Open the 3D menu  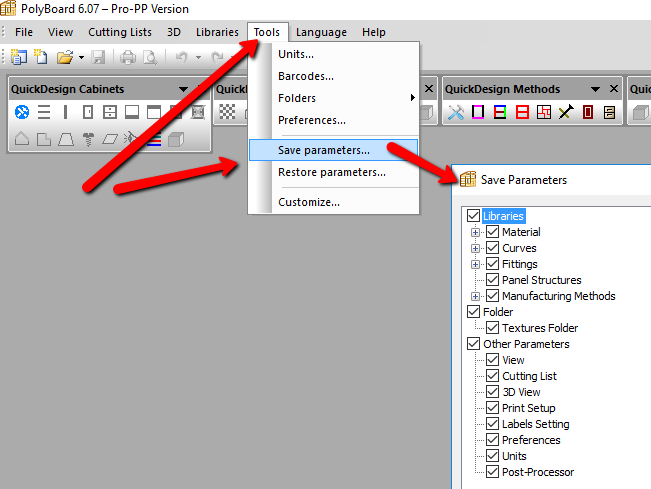pos(174,32)
